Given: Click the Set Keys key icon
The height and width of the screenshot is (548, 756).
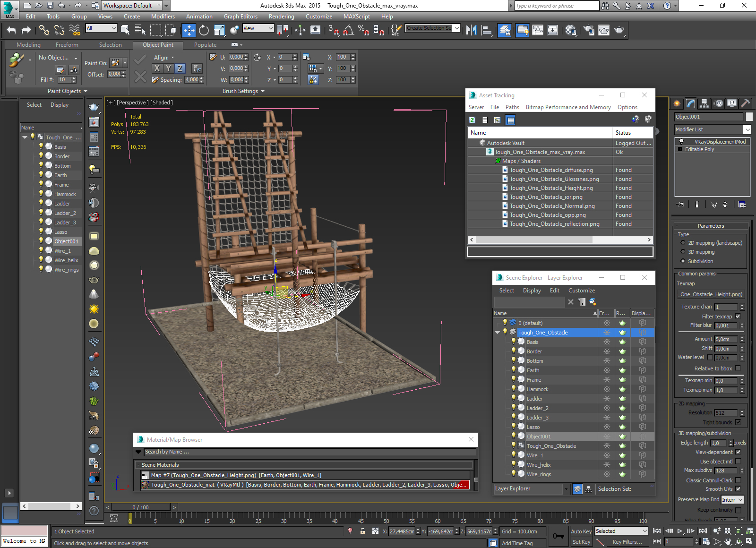Looking at the screenshot, I should point(558,536).
